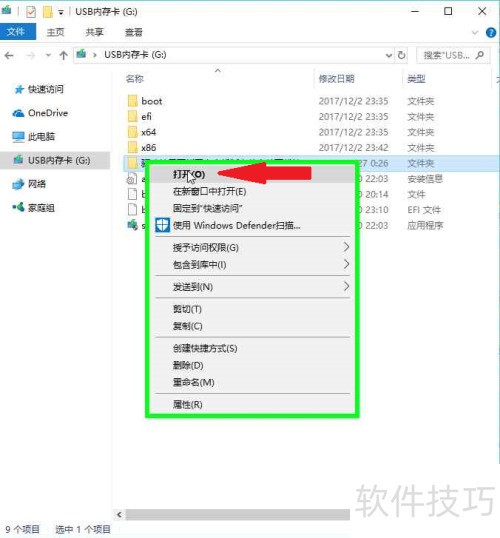
Task: Open the address bar history dropdown
Action: 388,55
